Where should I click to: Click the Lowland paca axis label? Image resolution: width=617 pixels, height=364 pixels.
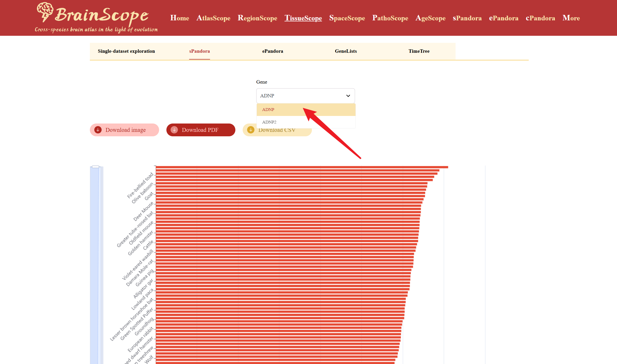pos(142,299)
